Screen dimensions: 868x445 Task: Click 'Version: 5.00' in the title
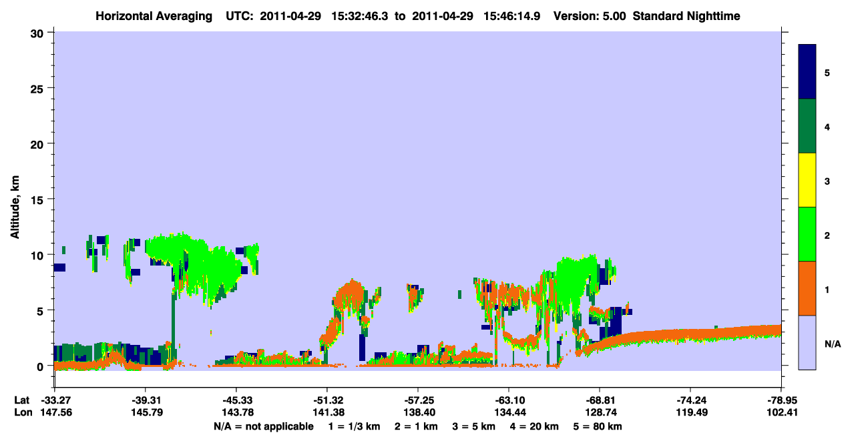point(589,15)
